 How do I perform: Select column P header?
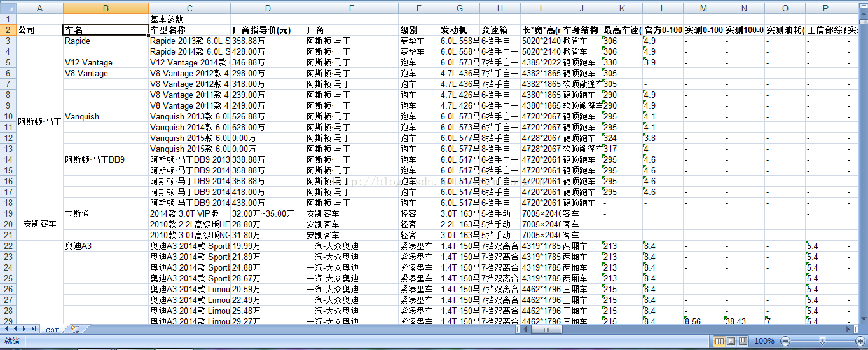(x=825, y=8)
